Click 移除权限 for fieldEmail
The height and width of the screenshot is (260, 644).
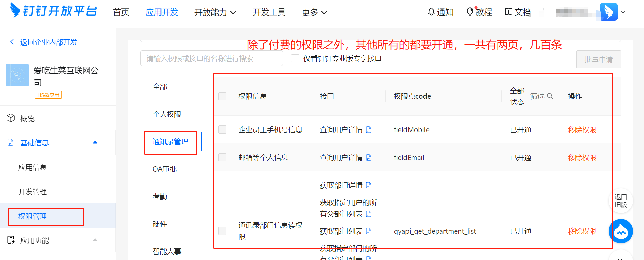582,158
